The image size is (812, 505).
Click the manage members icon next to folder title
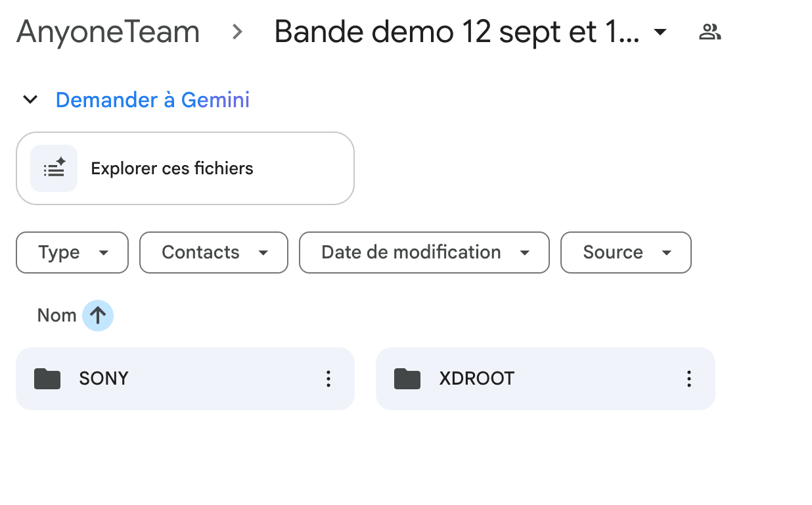click(x=710, y=31)
